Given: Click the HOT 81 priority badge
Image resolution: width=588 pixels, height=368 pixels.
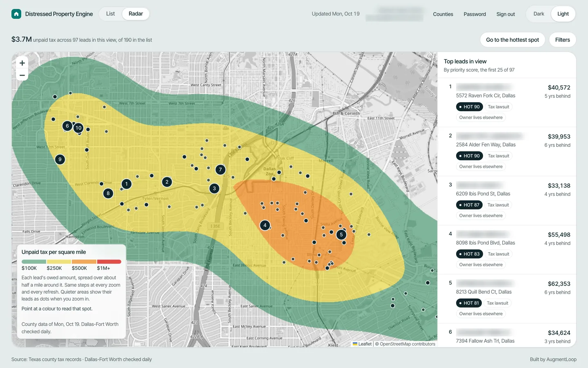Looking at the screenshot, I should tap(469, 303).
